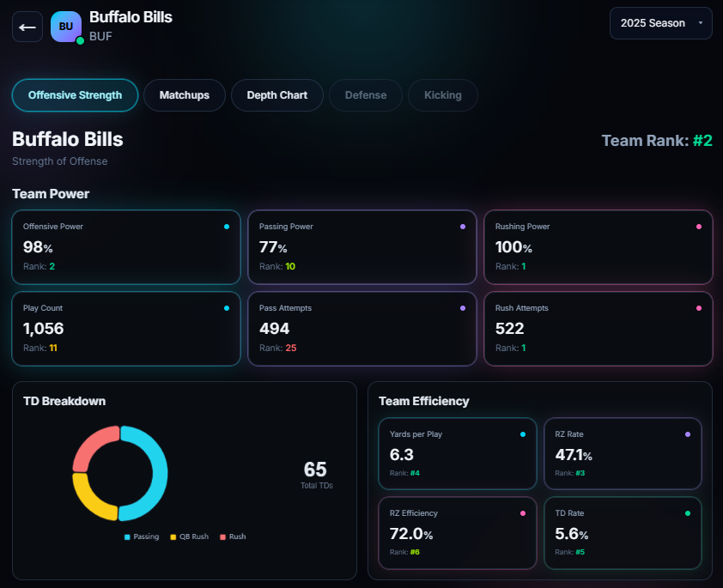This screenshot has height=588, width=723.
Task: Toggle the QB Rush legend item
Action: point(189,536)
